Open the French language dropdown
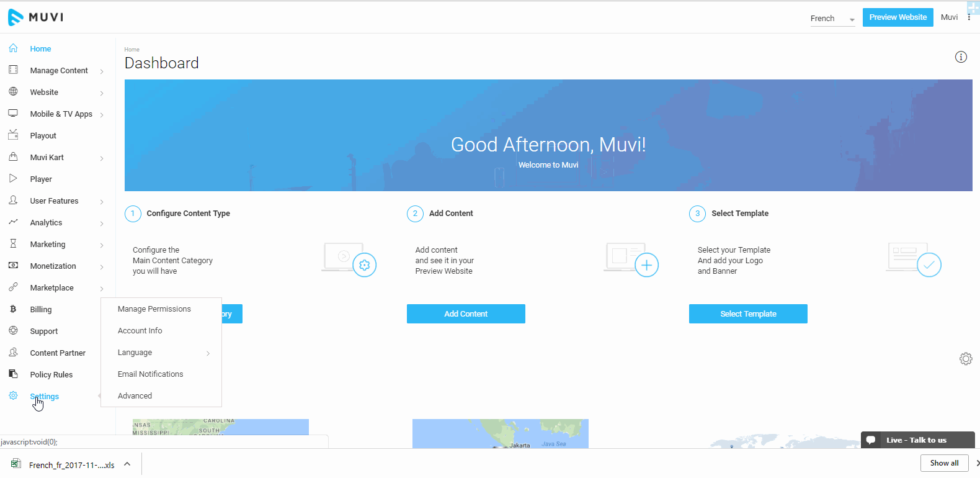Screen dimensions: 980x478 click(832, 19)
